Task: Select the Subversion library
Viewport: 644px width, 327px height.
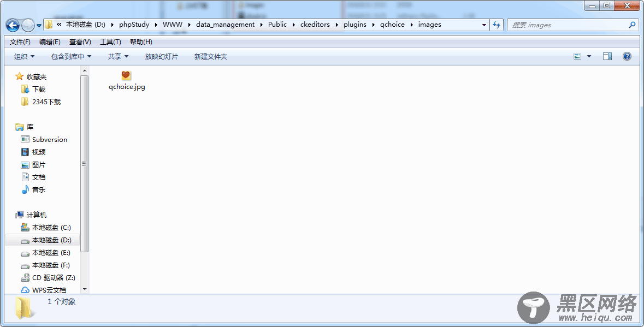Action: click(x=49, y=140)
